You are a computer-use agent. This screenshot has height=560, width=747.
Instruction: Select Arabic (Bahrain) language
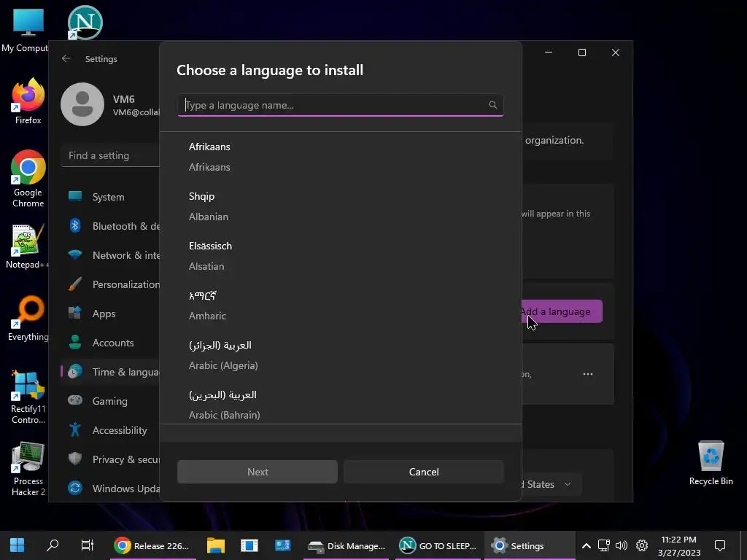(341, 404)
